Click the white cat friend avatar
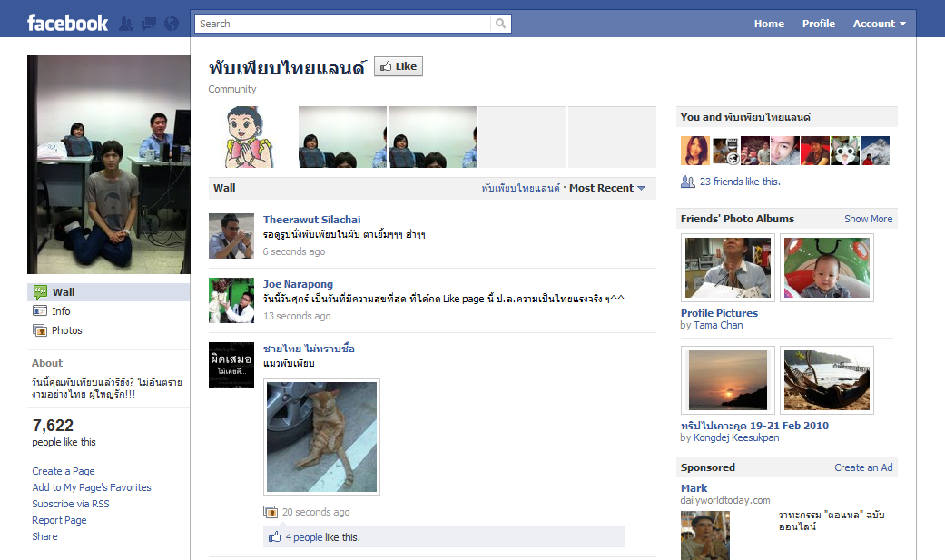The width and height of the screenshot is (945, 560). tap(845, 151)
